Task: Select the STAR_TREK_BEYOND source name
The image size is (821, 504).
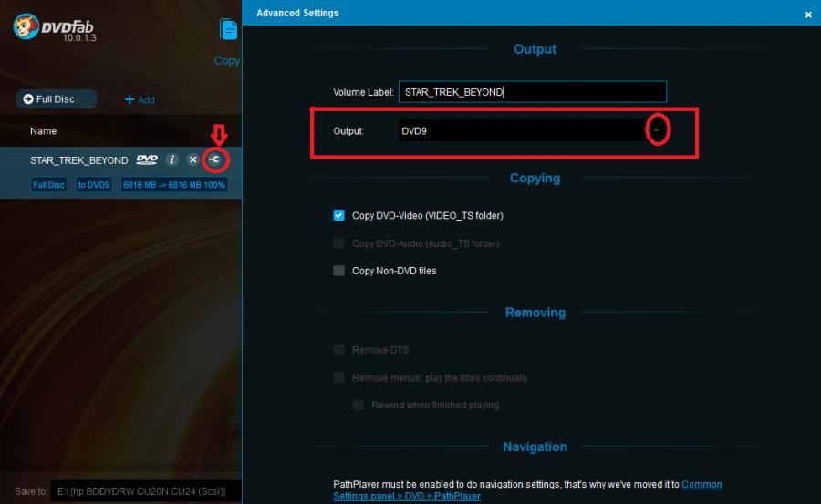Action: pos(79,160)
